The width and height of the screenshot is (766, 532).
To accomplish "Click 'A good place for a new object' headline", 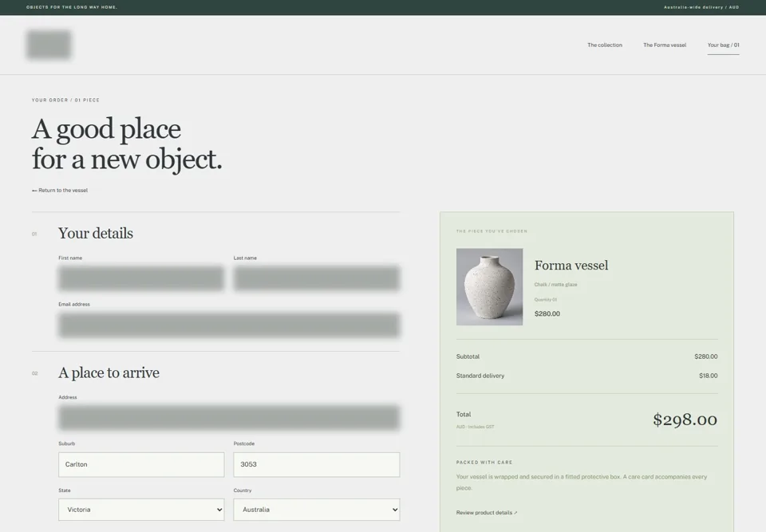I will [x=127, y=144].
